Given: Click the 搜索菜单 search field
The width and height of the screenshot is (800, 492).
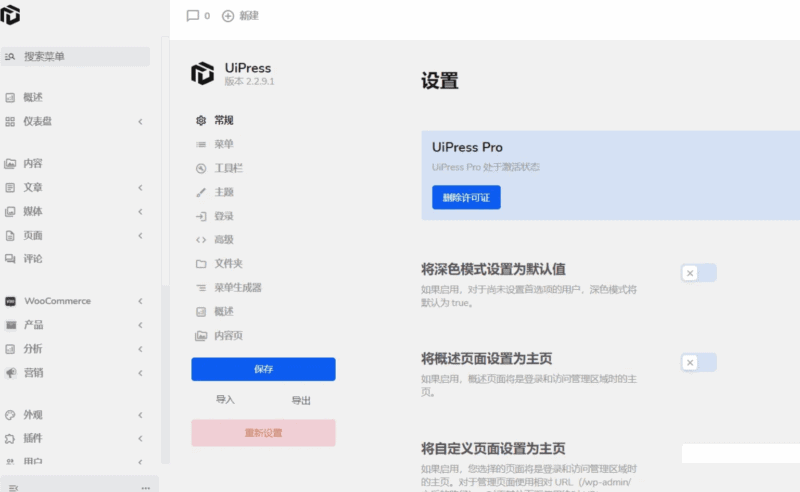Looking at the screenshot, I should click(x=76, y=57).
